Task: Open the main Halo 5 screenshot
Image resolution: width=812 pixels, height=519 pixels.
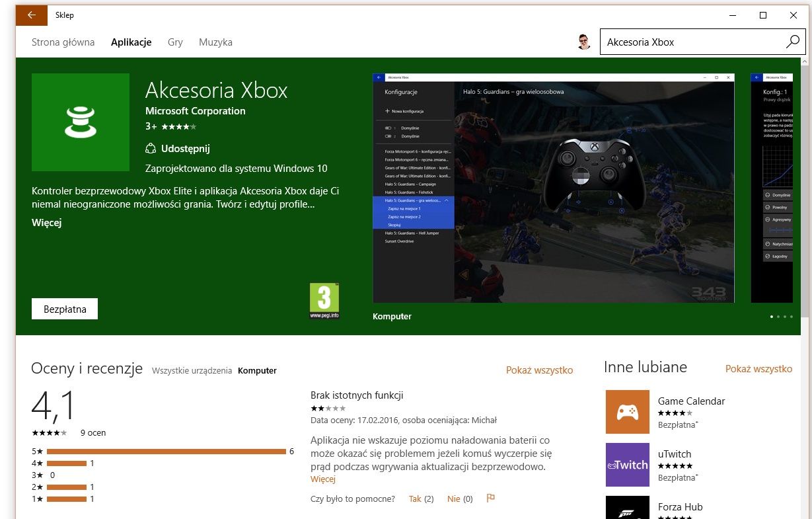Action: click(554, 188)
